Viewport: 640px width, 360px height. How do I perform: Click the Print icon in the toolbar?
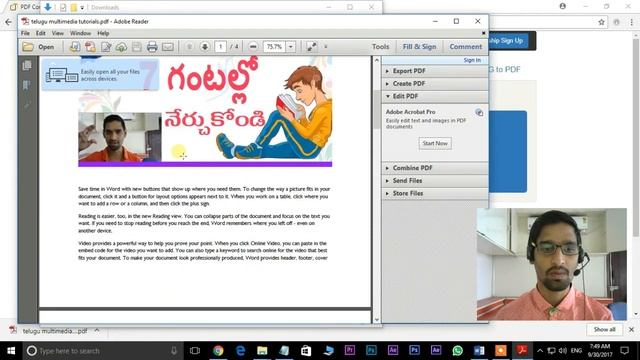pyautogui.click(x=152, y=47)
